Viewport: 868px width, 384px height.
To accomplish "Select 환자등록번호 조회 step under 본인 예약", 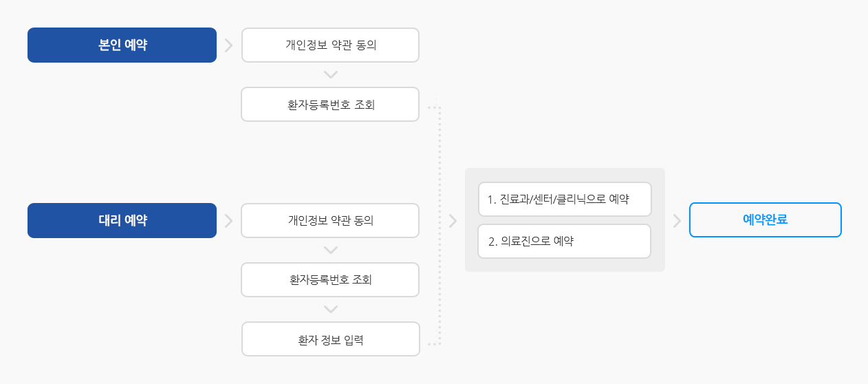I will 330,105.
